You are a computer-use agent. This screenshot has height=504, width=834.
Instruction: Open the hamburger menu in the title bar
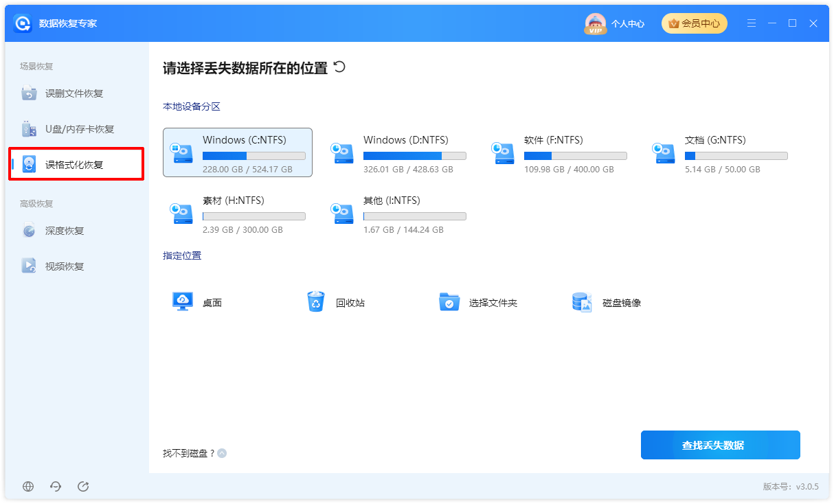pyautogui.click(x=752, y=23)
